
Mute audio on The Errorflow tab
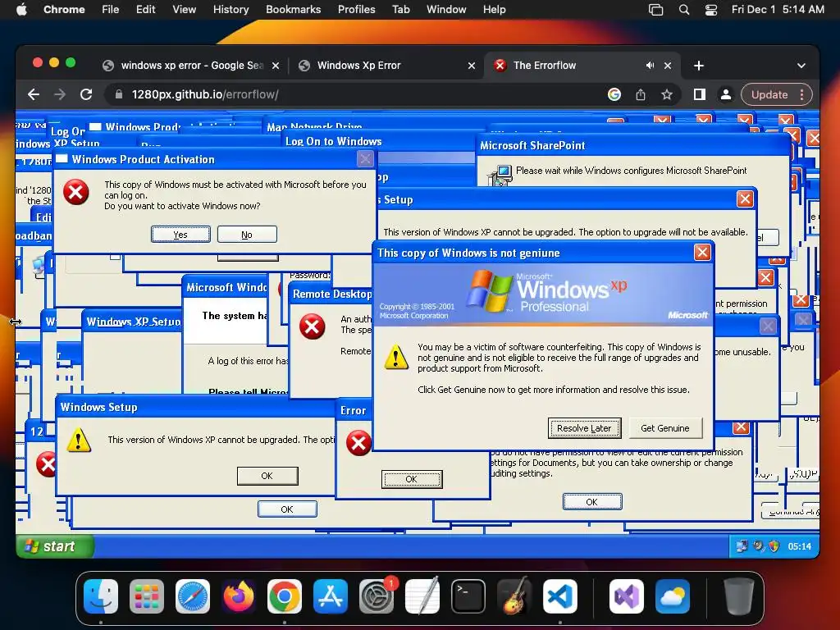[x=650, y=66]
